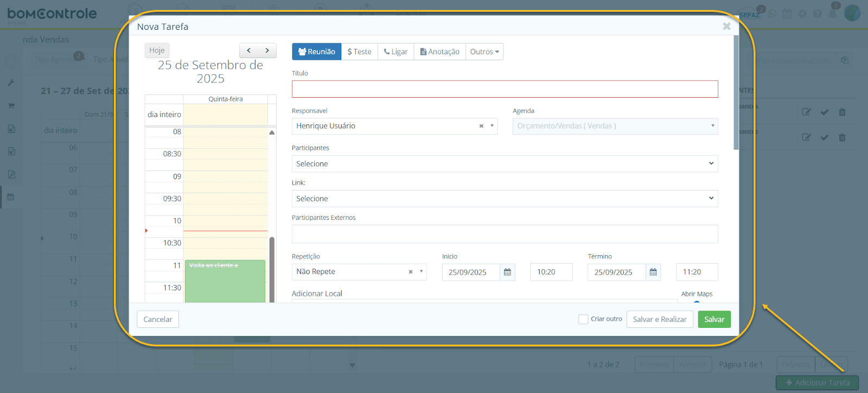Click the 08:30 slot in mini calendar
The height and width of the screenshot is (393, 868).
coord(225,154)
